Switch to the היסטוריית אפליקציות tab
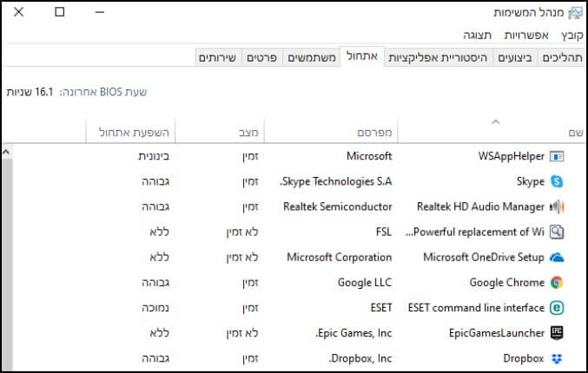Image resolution: width=588 pixels, height=373 pixels. coord(438,57)
